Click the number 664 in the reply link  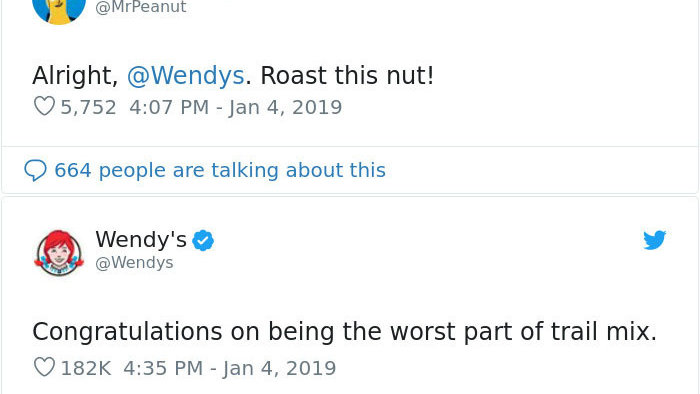[73, 170]
